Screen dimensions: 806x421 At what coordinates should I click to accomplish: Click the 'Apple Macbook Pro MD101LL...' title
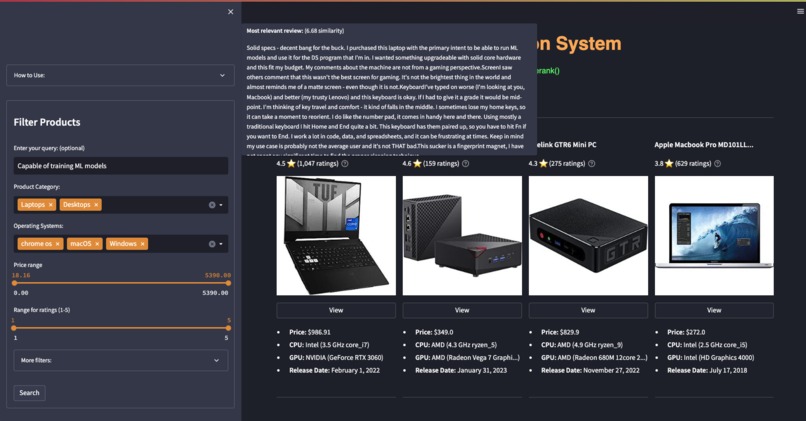pos(704,145)
